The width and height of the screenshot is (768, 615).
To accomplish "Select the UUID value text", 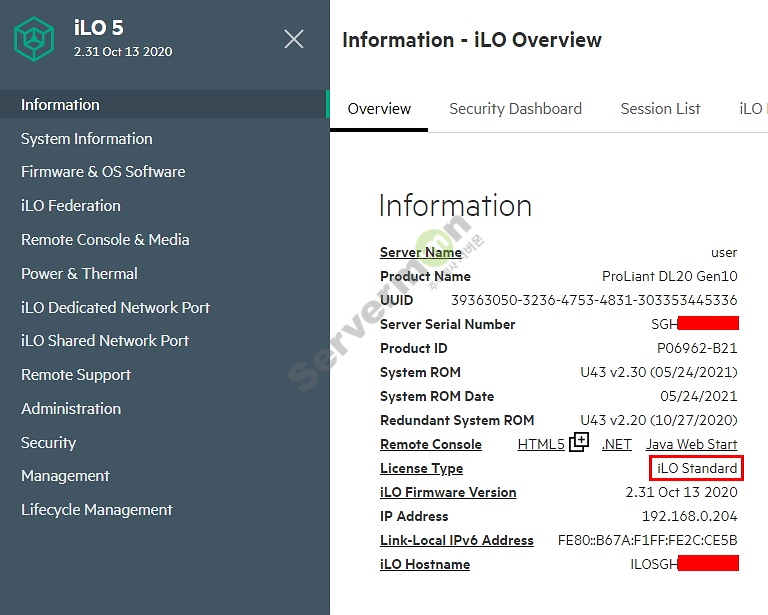I will coord(594,300).
